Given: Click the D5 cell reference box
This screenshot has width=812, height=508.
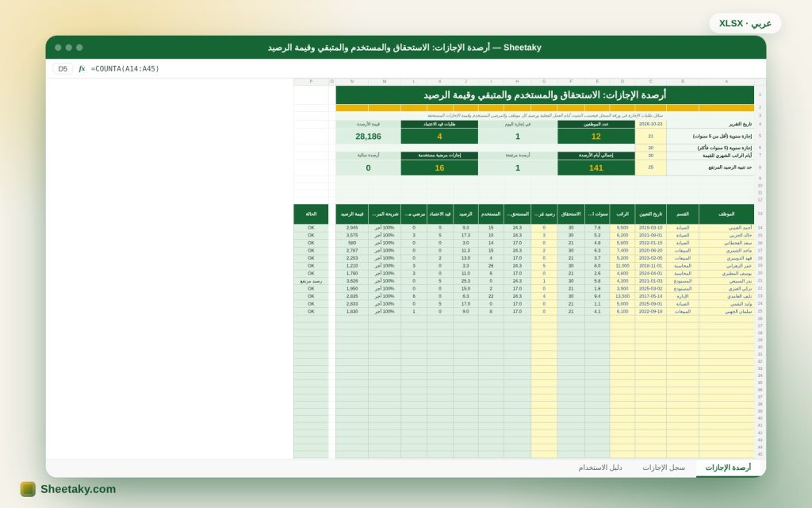Looking at the screenshot, I should (x=63, y=68).
